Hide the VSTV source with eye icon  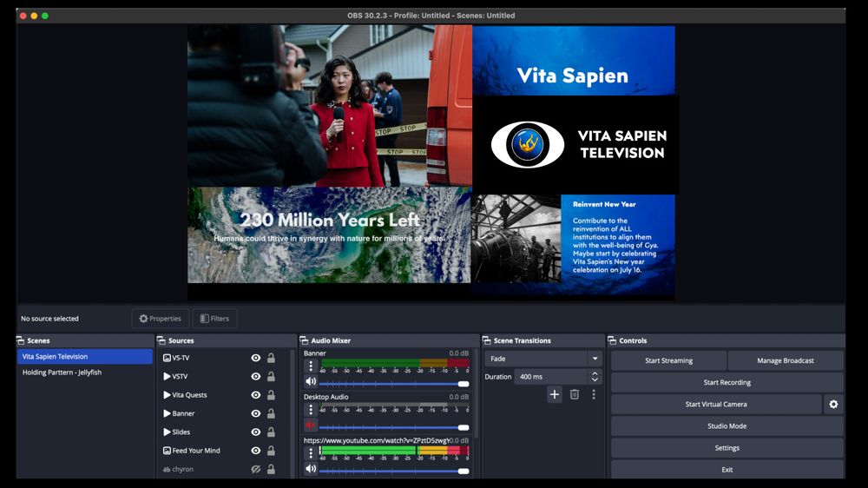pos(256,377)
